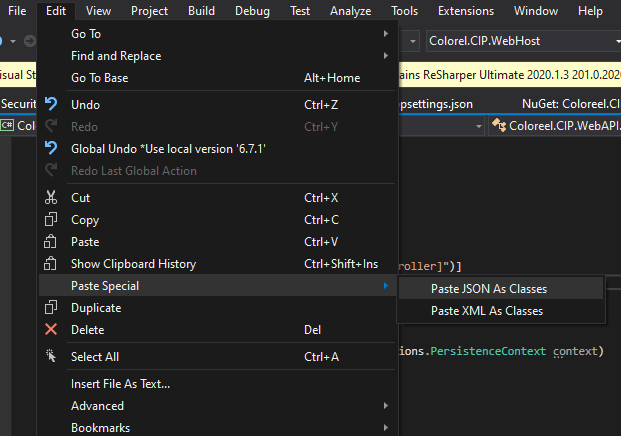Select Duplicate from Edit menu
This screenshot has width=621, height=436.
point(218,308)
